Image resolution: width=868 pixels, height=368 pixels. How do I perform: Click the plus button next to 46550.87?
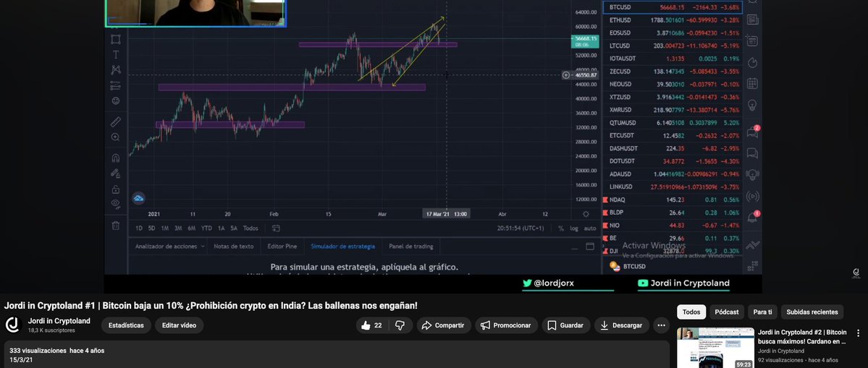[565, 75]
